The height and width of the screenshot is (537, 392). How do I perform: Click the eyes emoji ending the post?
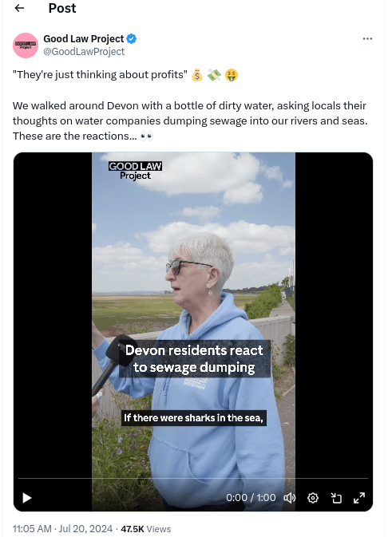tap(147, 136)
